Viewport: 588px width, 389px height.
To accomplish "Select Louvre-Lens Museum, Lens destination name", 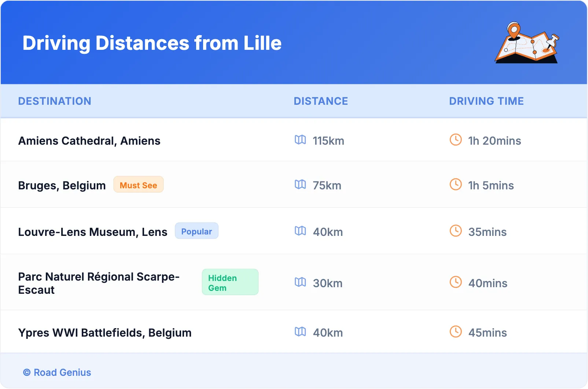I will point(93,232).
